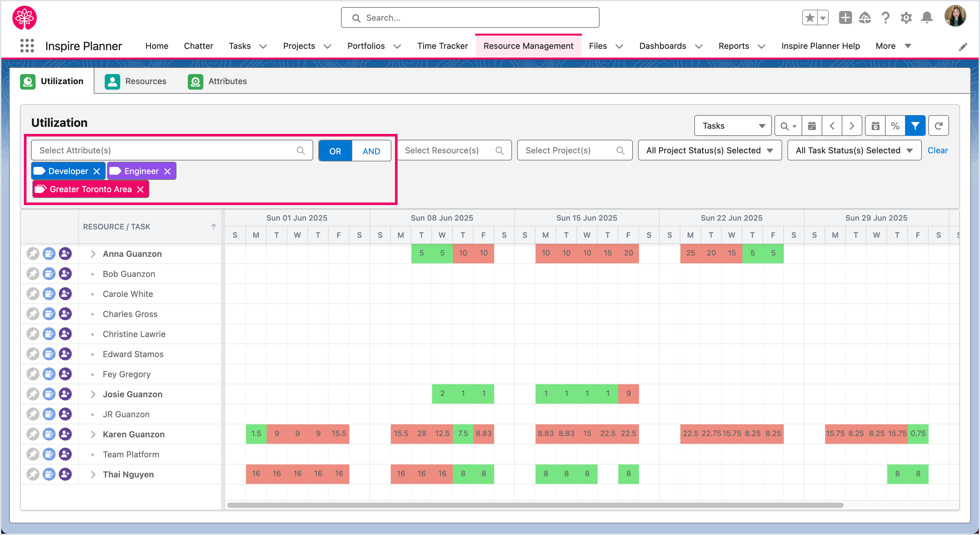Click the pin icon for Anna Guanzon
980x535 pixels.
point(33,254)
